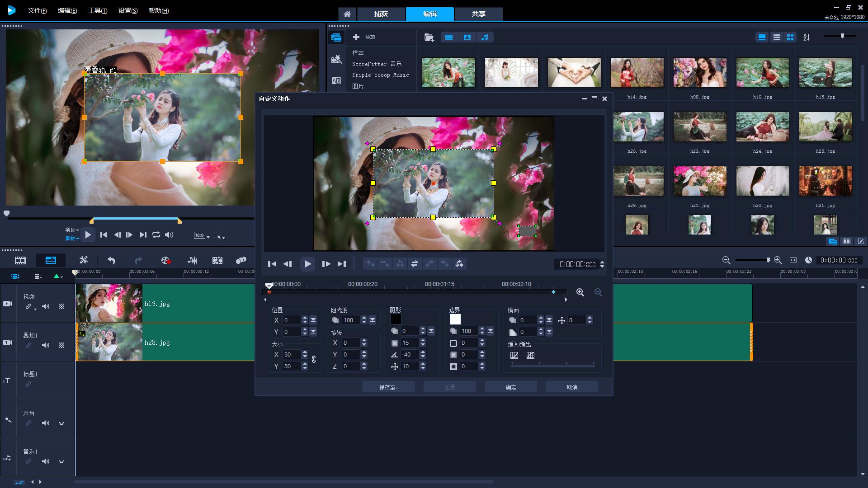Open the Sound Mixer icon in timeline toolbar

point(192,260)
